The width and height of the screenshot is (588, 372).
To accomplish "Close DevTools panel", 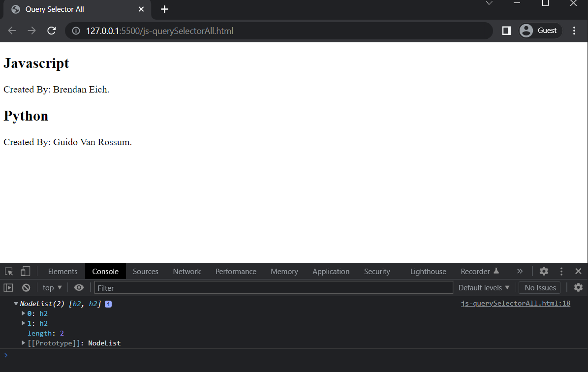I will pos(578,271).
